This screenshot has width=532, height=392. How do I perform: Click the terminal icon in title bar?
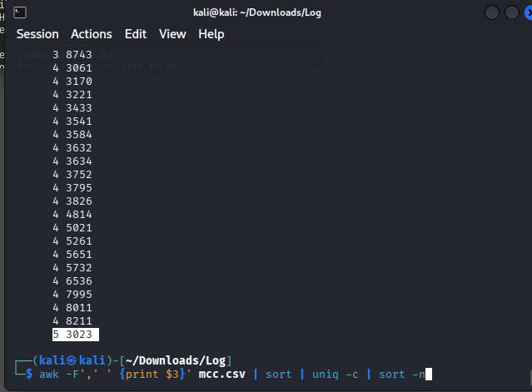20,12
